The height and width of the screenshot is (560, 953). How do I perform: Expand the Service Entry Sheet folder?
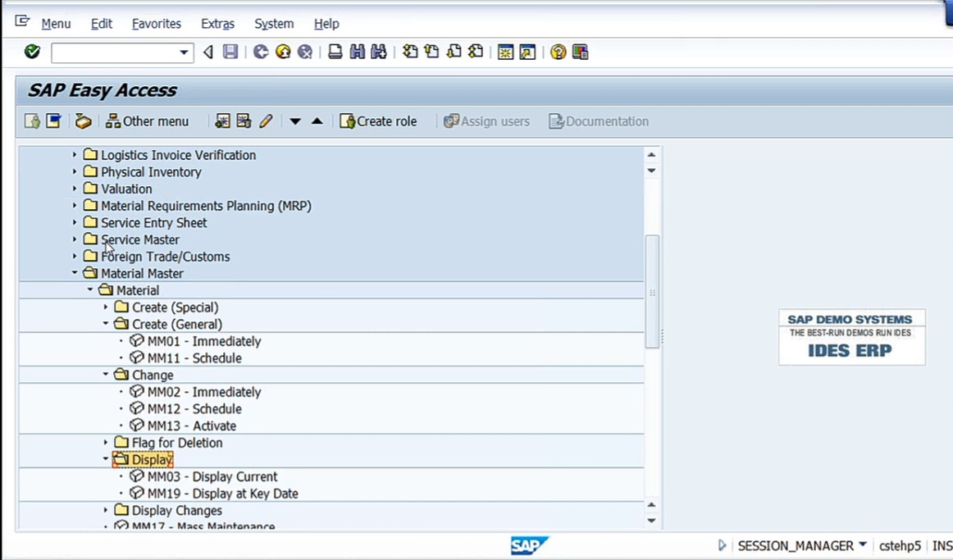[74, 223]
